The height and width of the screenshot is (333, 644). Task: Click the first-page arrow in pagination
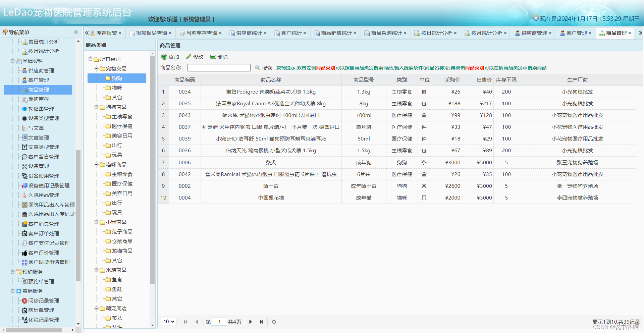[185, 322]
